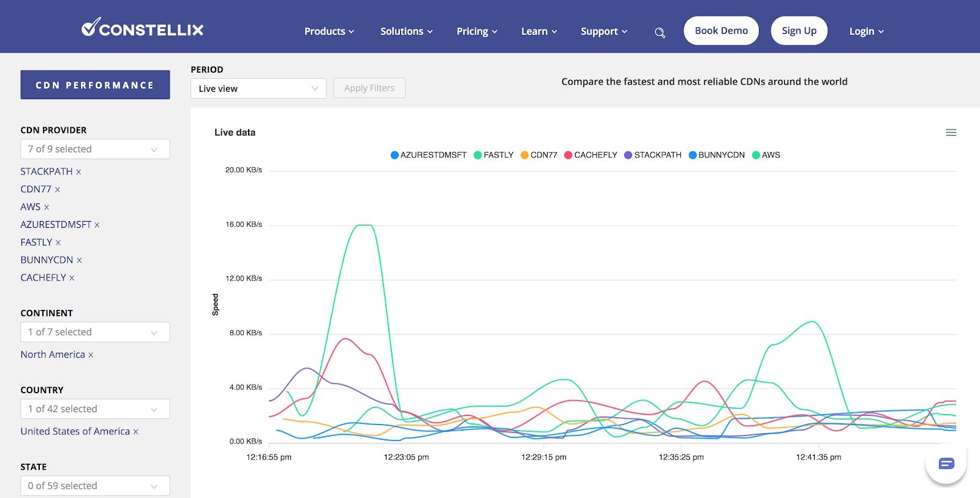Toggle CACHEFLY series in chart legend
The image size is (980, 498).
(591, 155)
